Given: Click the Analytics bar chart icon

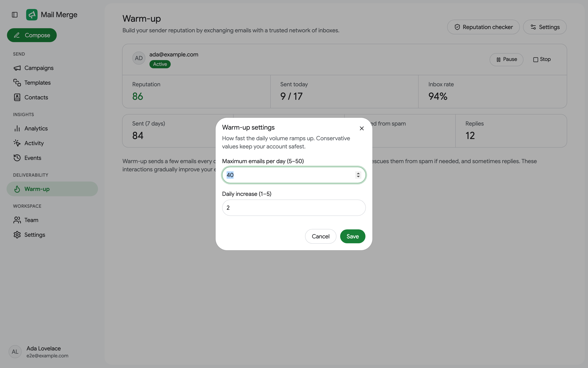Looking at the screenshot, I should 17,128.
